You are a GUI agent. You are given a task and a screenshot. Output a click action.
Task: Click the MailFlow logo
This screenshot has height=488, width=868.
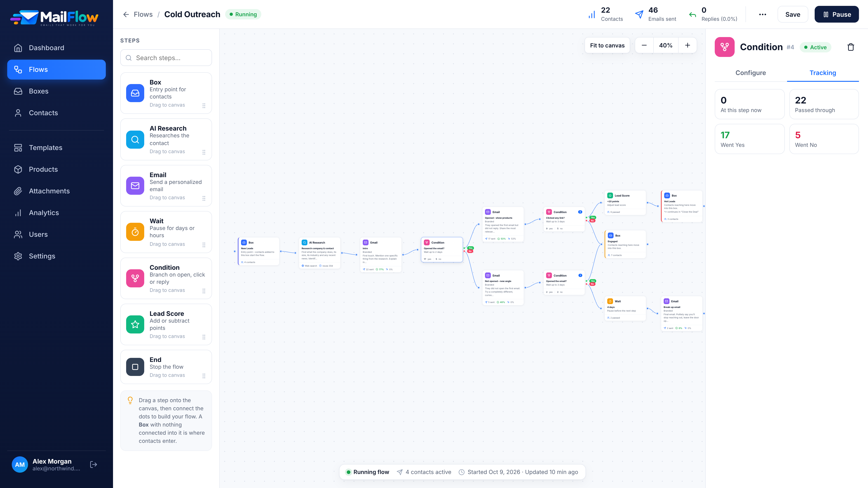[x=54, y=18]
